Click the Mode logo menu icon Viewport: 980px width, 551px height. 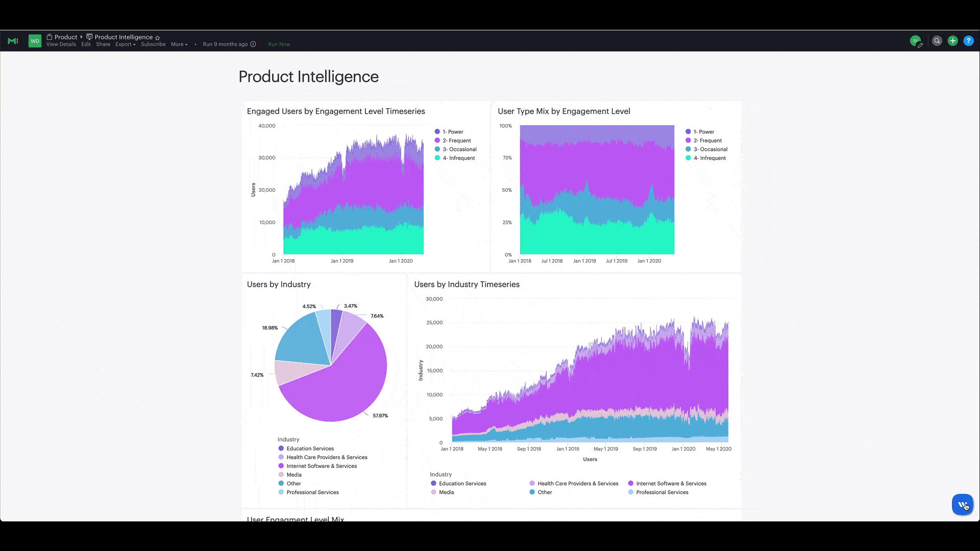(13, 41)
